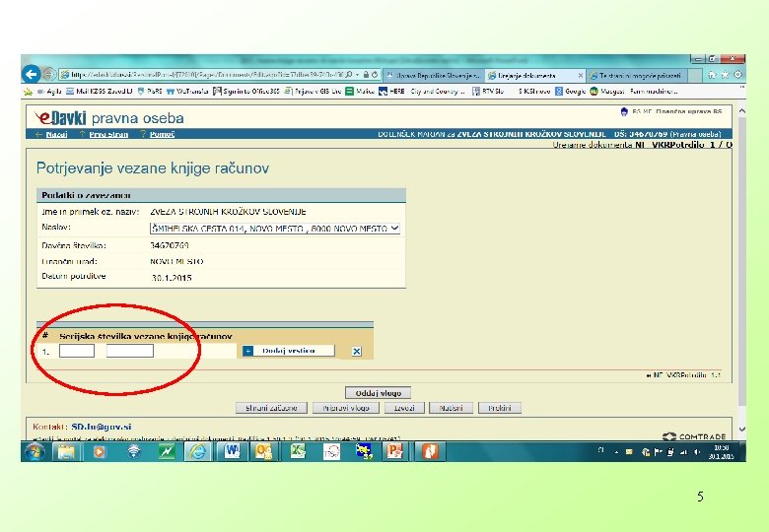Click the eDavki logo
This screenshot has height=532, width=769.
[x=60, y=118]
